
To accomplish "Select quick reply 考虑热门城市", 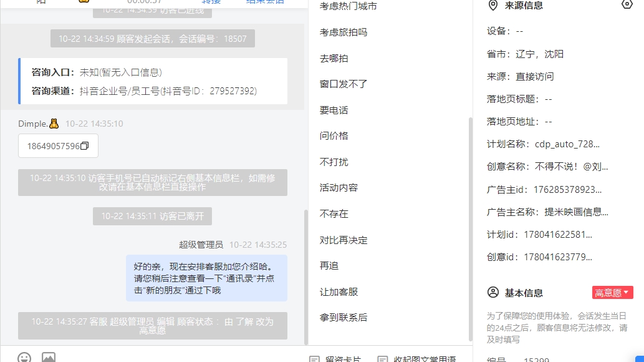I will click(348, 6).
